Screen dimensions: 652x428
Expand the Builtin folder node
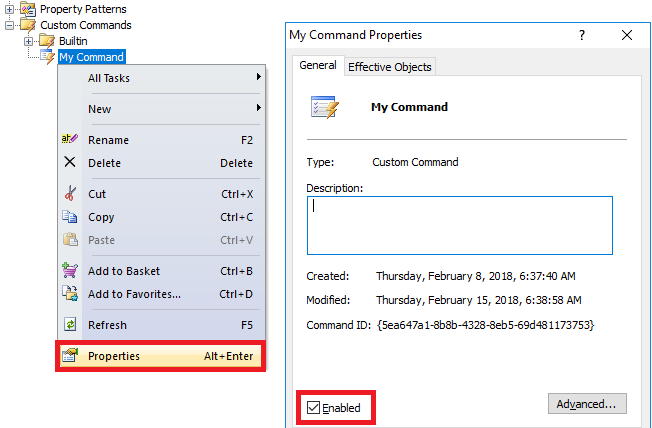pos(29,41)
